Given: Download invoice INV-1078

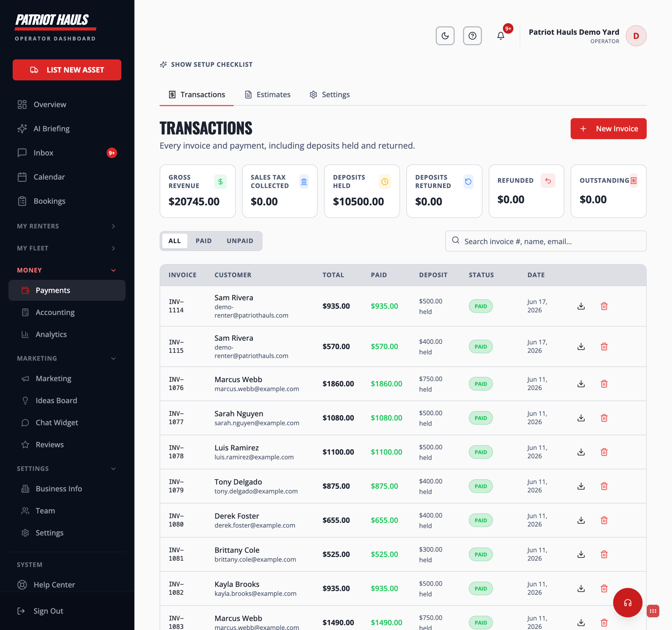Looking at the screenshot, I should (x=581, y=452).
